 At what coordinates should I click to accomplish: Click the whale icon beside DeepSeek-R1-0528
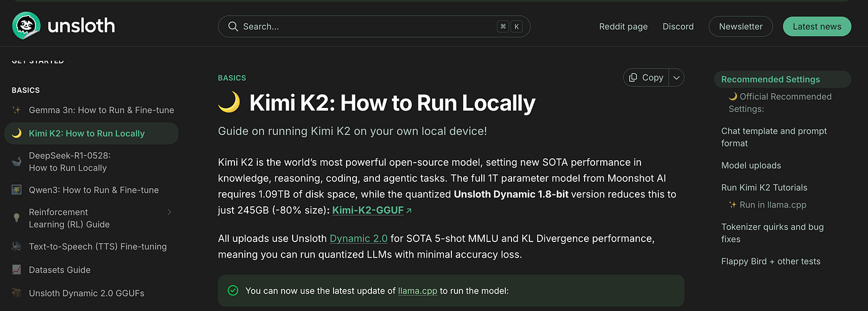tap(17, 161)
